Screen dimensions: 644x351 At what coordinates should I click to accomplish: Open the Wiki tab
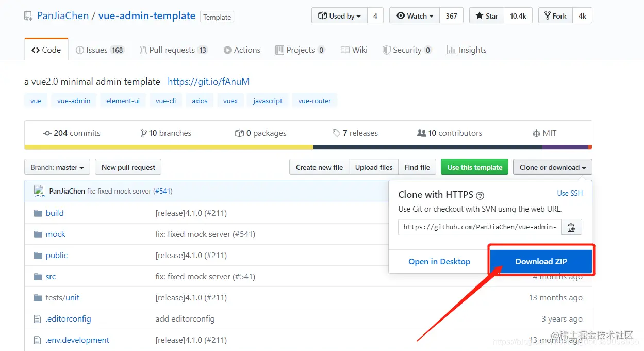click(x=354, y=50)
